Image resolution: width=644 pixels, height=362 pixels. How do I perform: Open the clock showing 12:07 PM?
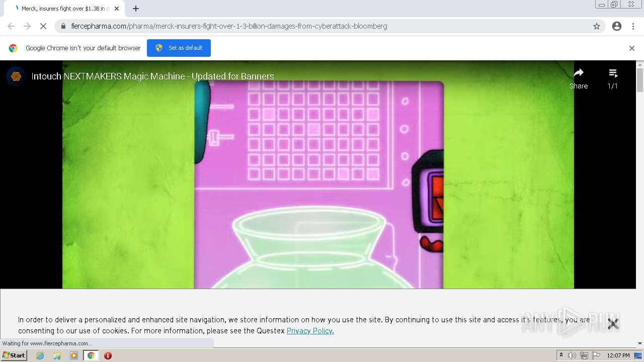point(618,355)
